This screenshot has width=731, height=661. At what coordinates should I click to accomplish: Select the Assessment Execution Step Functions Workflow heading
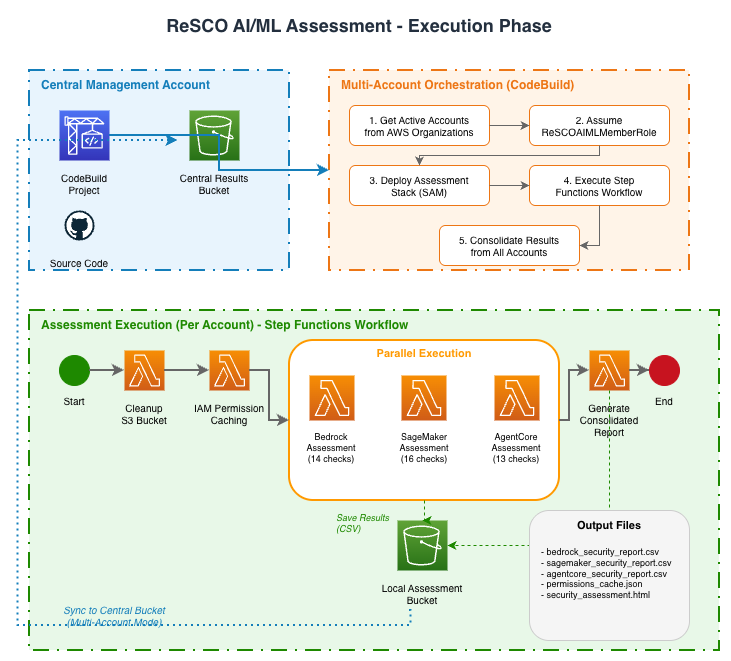tap(225, 325)
